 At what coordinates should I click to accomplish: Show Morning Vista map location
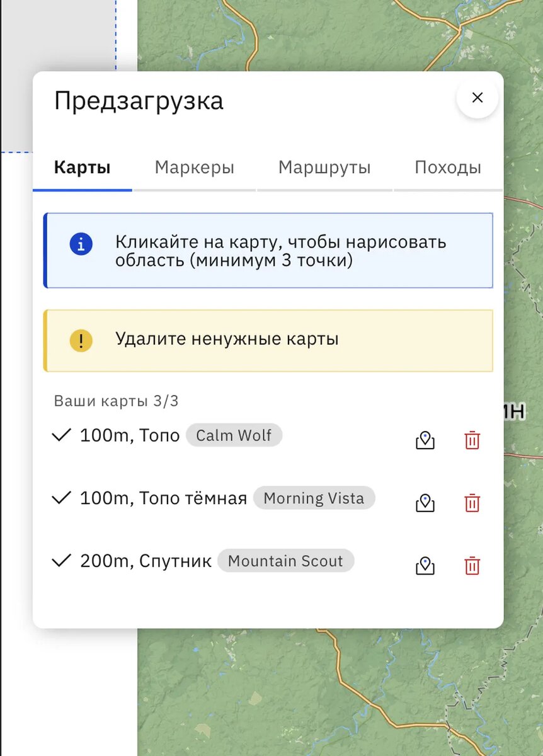tap(425, 503)
